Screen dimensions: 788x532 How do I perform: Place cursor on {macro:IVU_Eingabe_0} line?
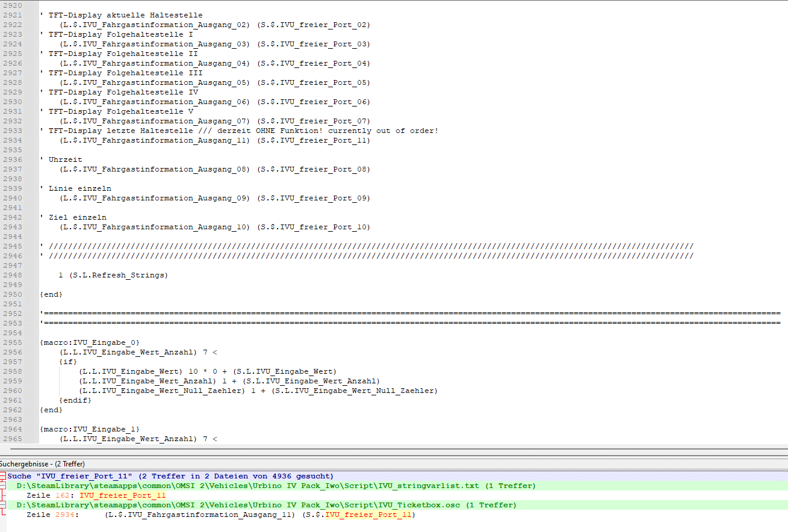point(90,342)
